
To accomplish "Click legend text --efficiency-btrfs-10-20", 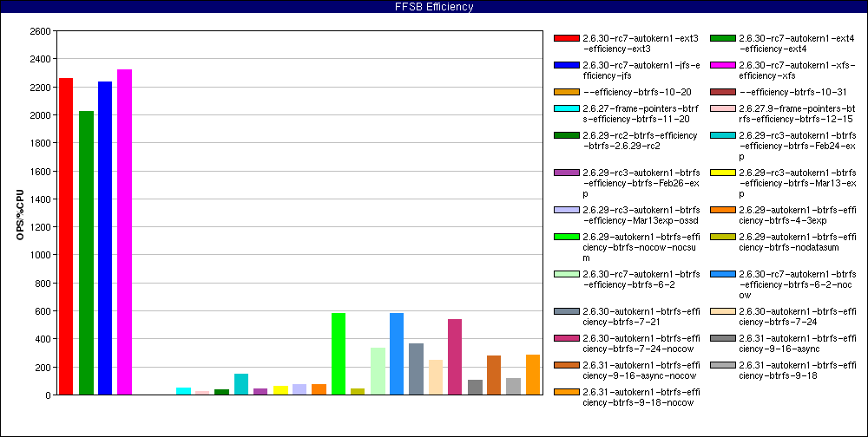I will (x=637, y=92).
